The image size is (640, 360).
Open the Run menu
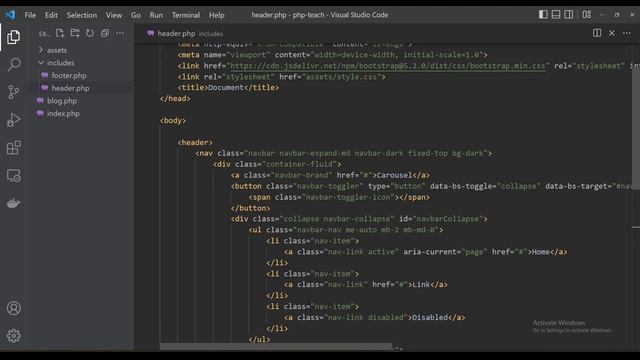tap(156, 15)
